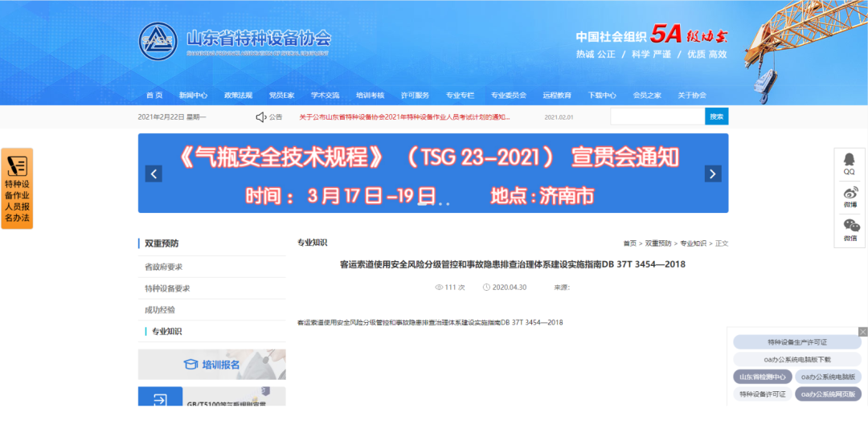
Task: Click 特种设备生产许可证 quick link
Action: (x=796, y=342)
